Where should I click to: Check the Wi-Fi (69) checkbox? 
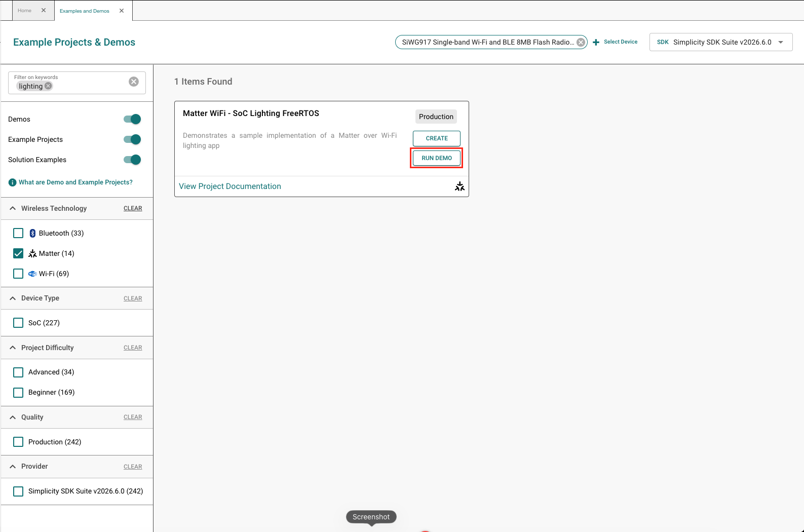18,274
